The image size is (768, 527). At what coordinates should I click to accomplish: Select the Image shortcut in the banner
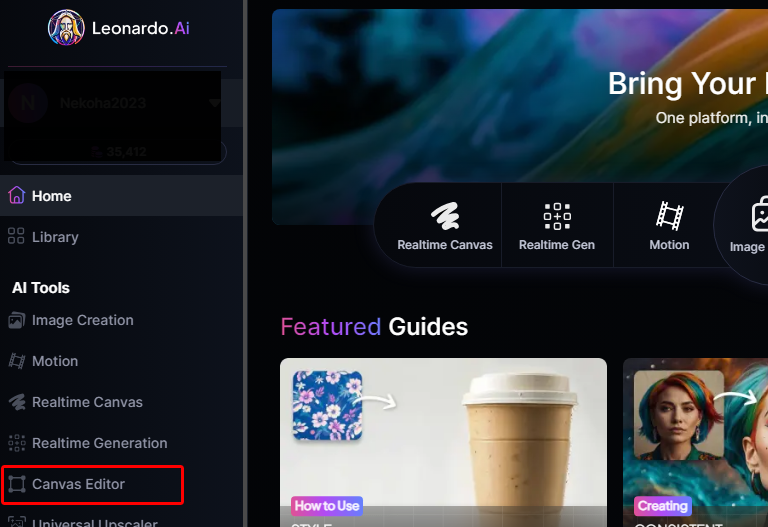747,226
